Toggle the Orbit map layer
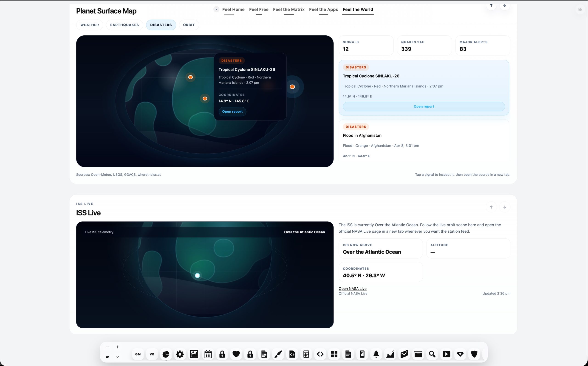Viewport: 588px width, 366px height. [189, 25]
